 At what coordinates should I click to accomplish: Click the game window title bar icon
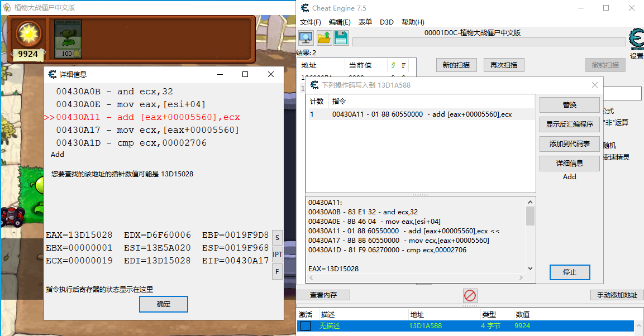[7, 7]
